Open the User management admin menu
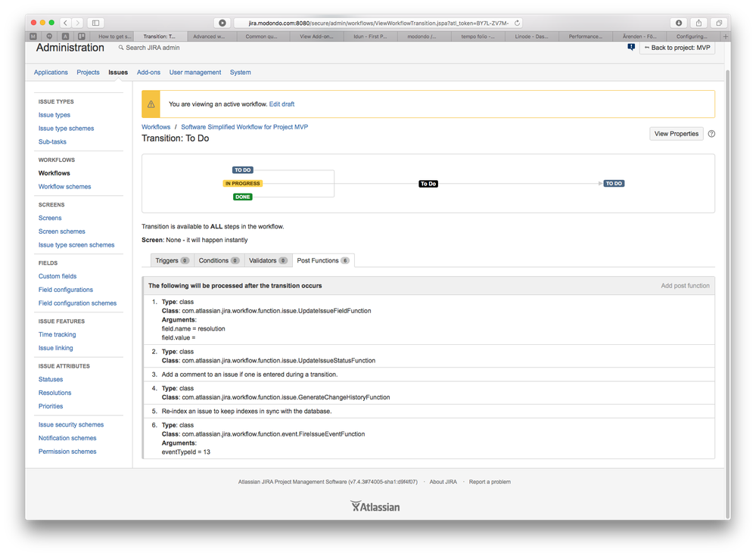This screenshot has width=756, height=556. click(x=194, y=73)
